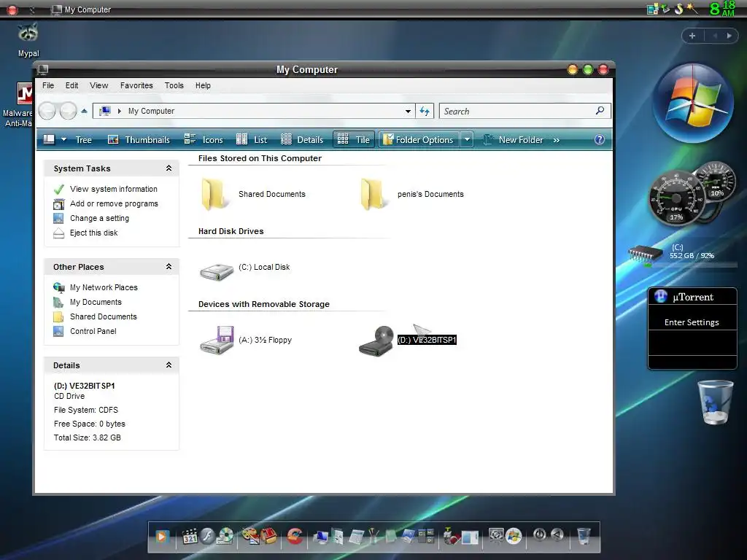Open the View menu
The height and width of the screenshot is (560, 747).
pos(98,86)
